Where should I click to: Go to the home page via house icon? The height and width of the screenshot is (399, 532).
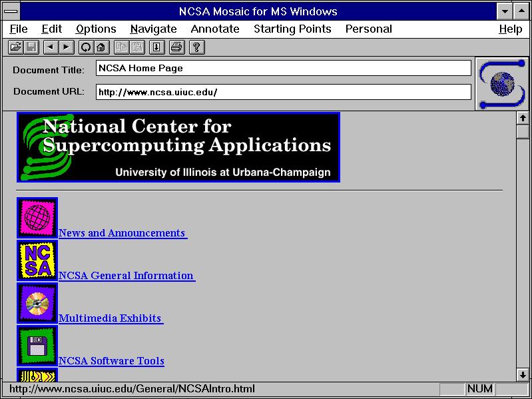click(x=101, y=47)
